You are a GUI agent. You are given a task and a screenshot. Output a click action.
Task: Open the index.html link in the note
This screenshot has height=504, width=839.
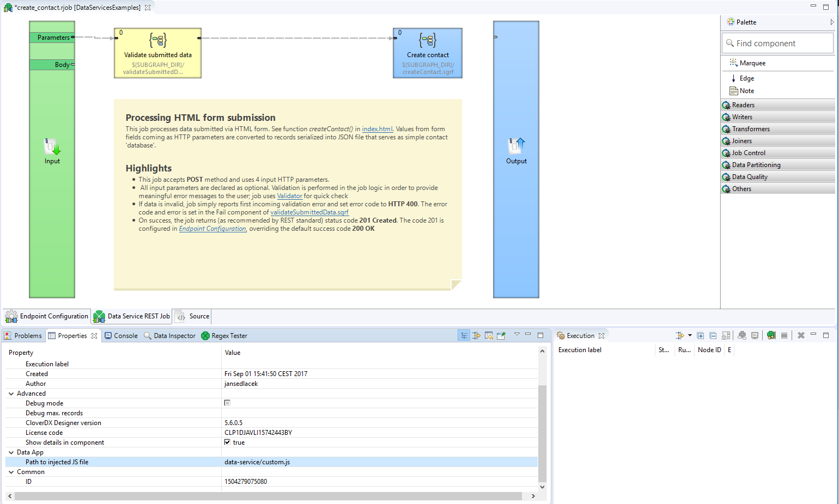tap(377, 129)
